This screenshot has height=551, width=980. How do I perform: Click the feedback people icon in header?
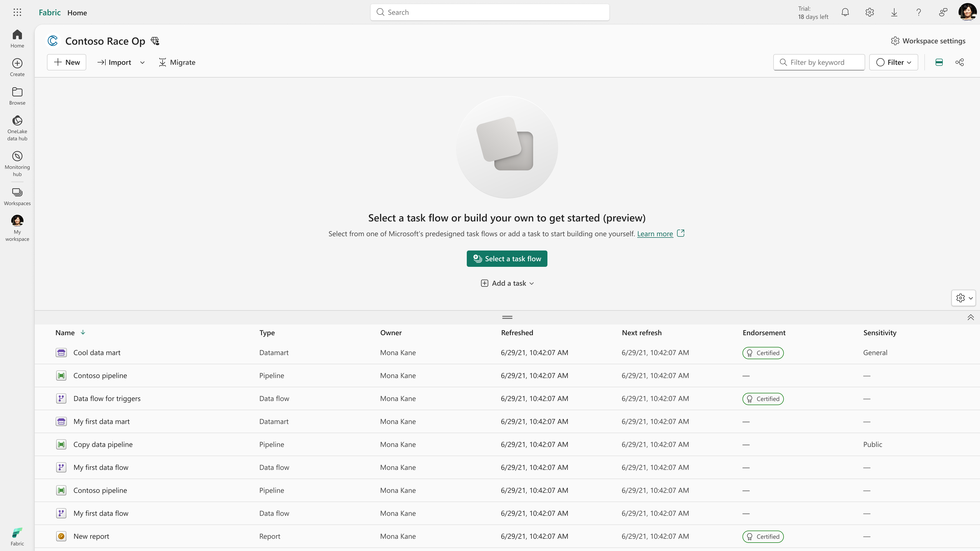coord(943,12)
